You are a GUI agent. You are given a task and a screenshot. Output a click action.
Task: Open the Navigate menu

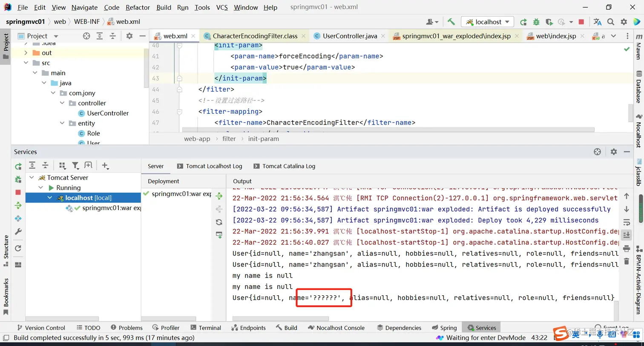coord(84,7)
